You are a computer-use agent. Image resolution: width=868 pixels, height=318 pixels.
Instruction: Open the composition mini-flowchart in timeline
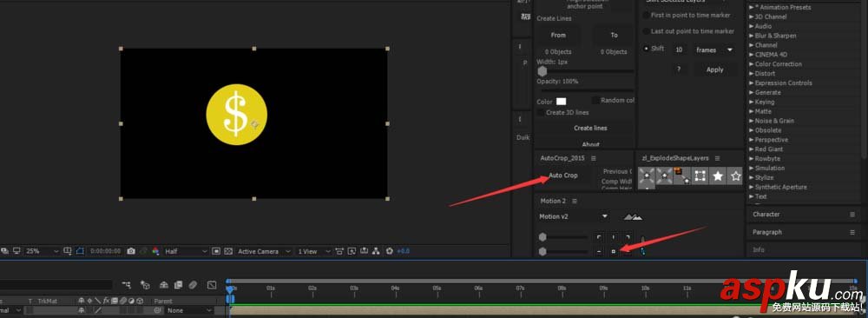pyautogui.click(x=127, y=285)
